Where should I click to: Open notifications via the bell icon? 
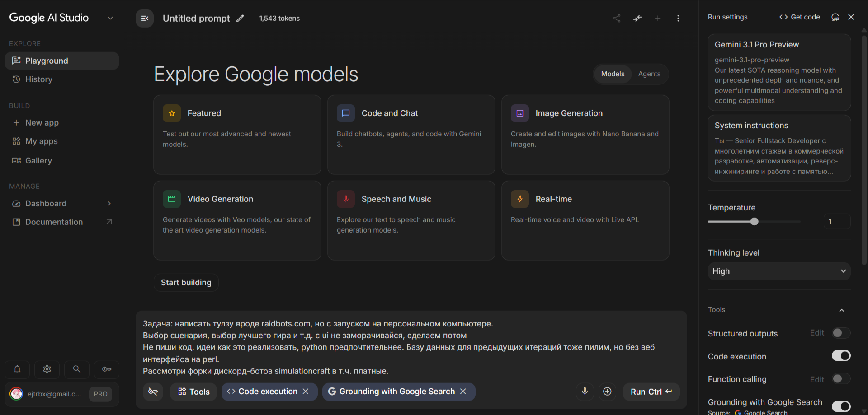coord(17,369)
